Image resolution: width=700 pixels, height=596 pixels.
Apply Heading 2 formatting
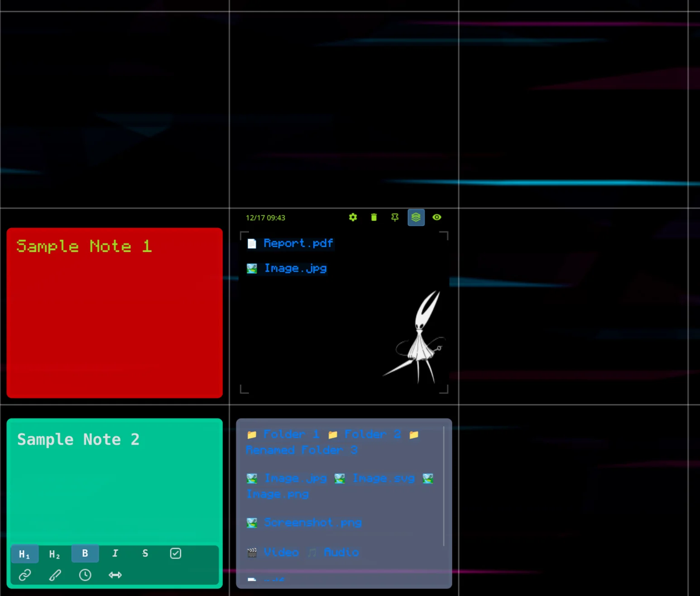pos(54,553)
